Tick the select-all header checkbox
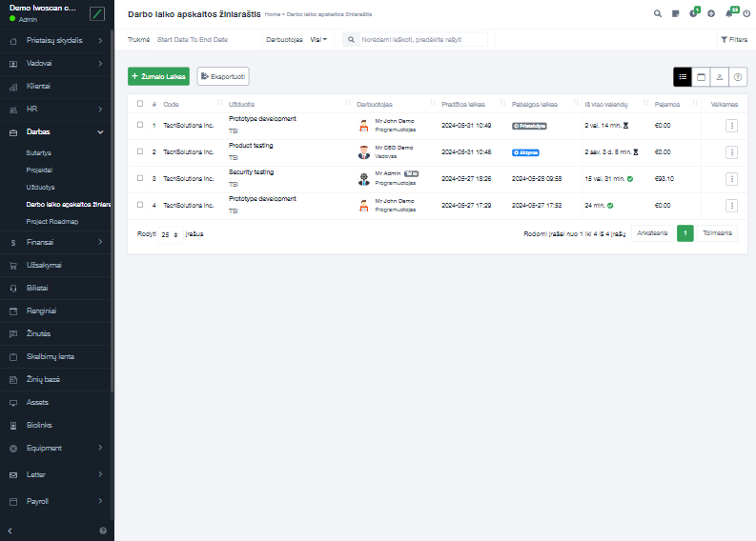 tap(140, 104)
